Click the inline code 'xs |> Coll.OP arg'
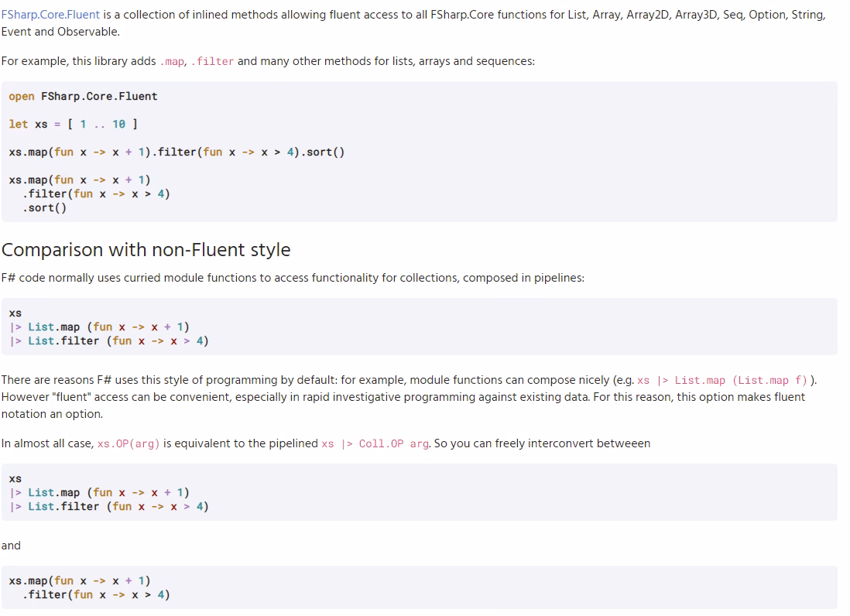The image size is (850, 616). click(x=375, y=443)
